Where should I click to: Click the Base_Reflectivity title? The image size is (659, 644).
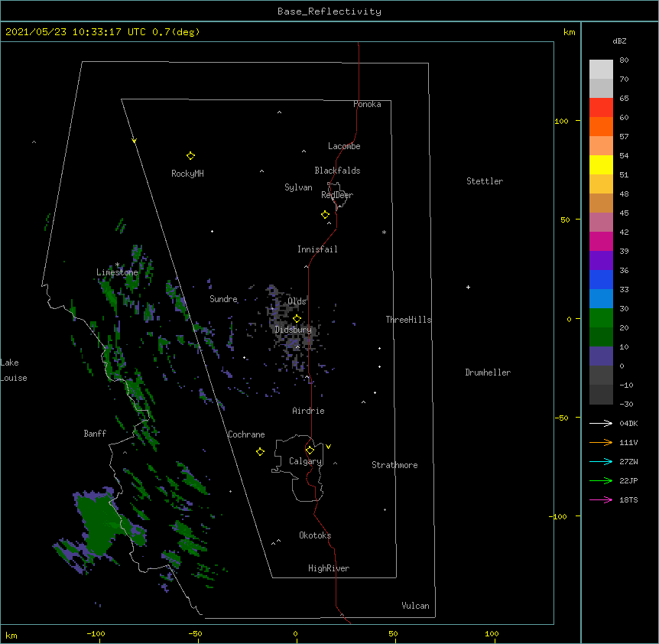coord(329,11)
